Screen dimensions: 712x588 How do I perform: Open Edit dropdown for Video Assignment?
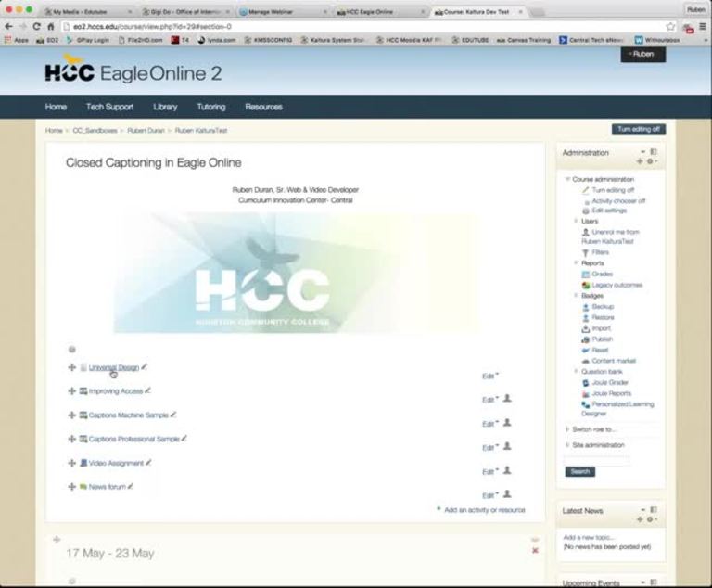pos(489,472)
